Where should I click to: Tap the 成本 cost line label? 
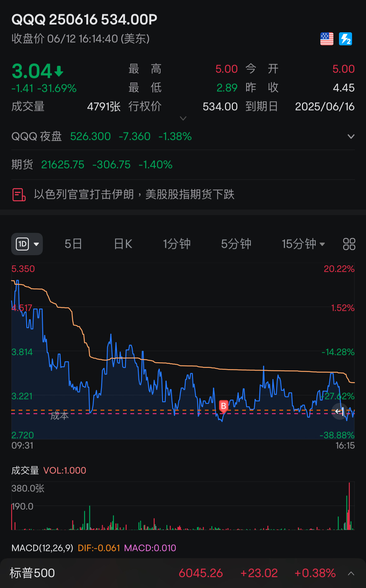coord(59,416)
